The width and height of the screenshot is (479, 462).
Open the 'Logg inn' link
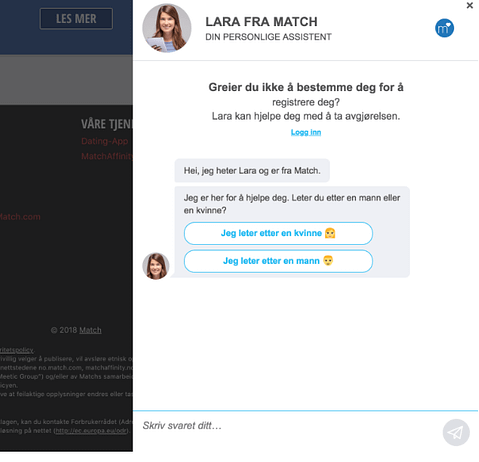tap(306, 132)
